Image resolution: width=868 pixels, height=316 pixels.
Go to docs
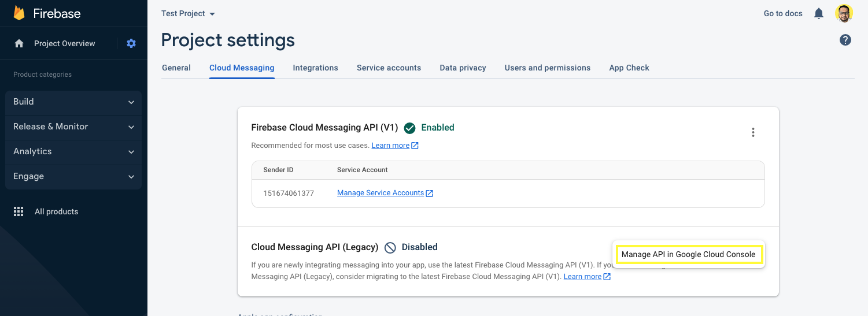pyautogui.click(x=783, y=13)
